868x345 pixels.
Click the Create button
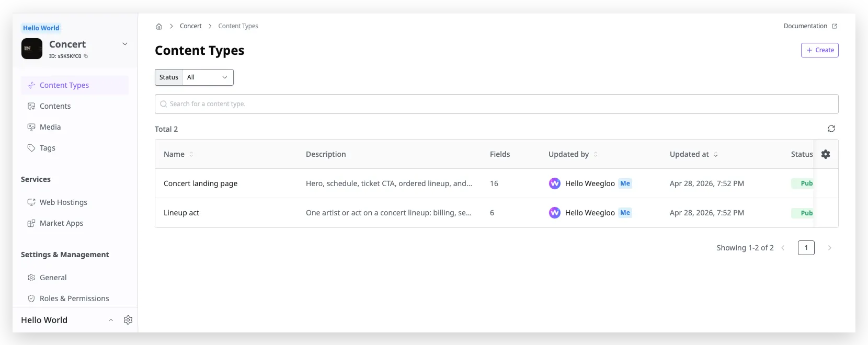click(819, 50)
